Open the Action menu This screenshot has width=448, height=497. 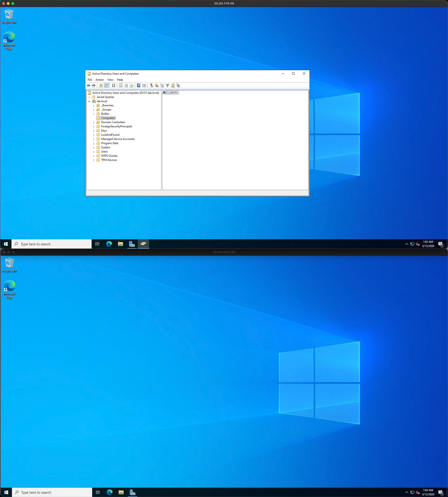[x=99, y=80]
